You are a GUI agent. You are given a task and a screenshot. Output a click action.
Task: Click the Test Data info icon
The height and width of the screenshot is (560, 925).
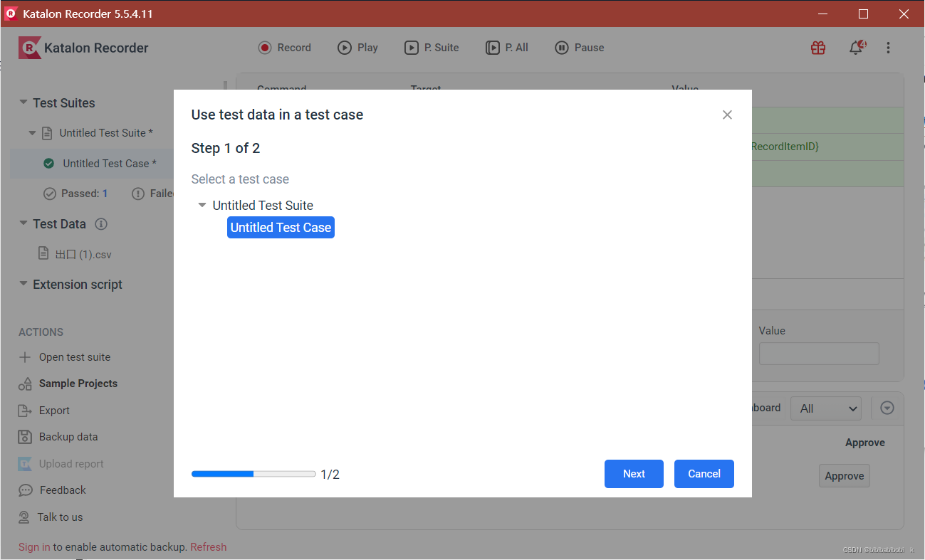coord(101,224)
